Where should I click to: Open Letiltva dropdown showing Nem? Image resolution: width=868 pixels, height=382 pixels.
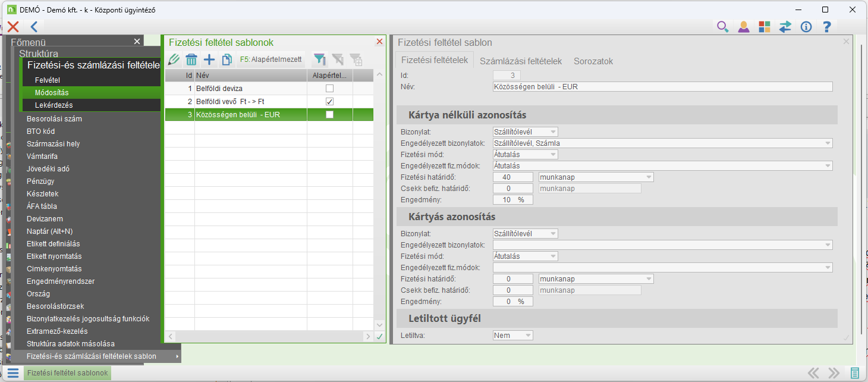pos(513,336)
